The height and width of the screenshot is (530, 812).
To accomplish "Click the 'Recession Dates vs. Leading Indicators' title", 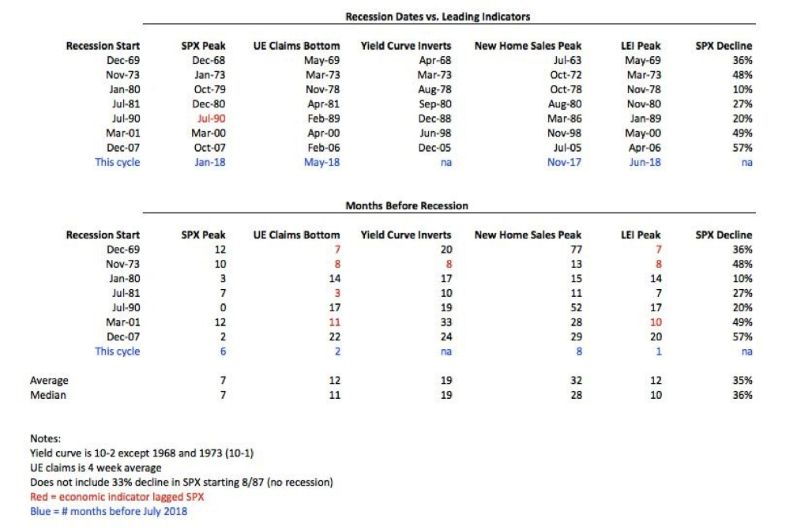I will tap(437, 17).
